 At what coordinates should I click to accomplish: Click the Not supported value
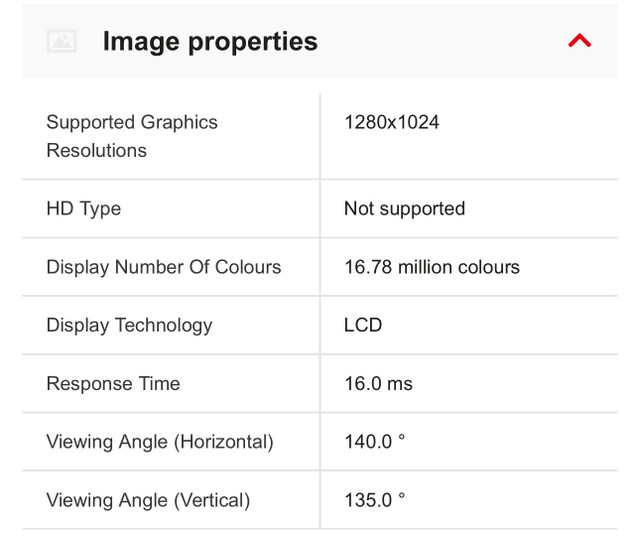(x=404, y=209)
